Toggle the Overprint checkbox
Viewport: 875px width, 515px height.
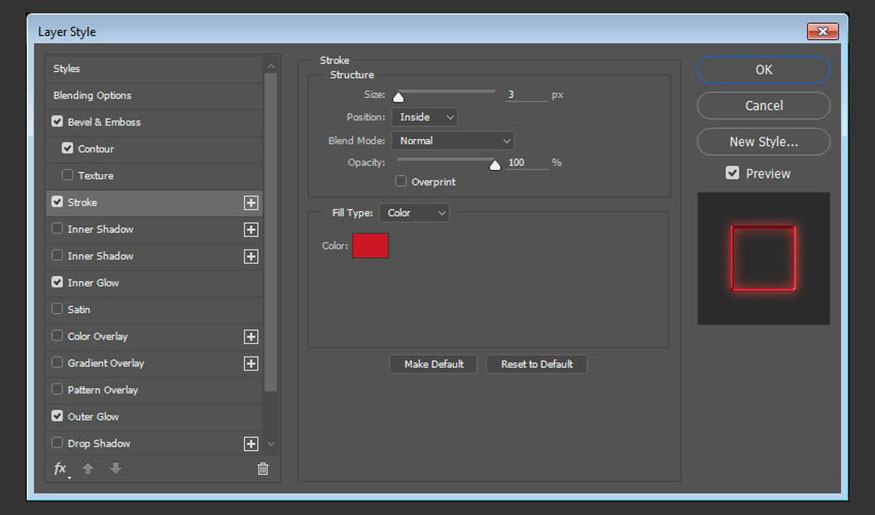click(x=401, y=181)
